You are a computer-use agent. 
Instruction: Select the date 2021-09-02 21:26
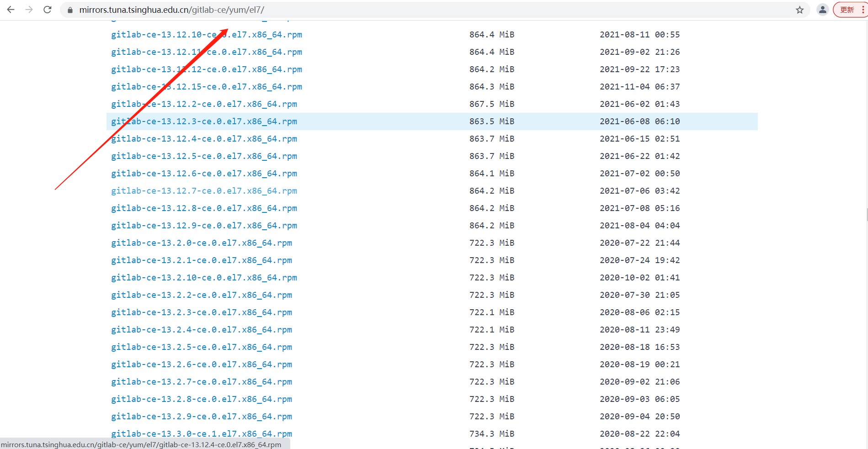coord(640,52)
